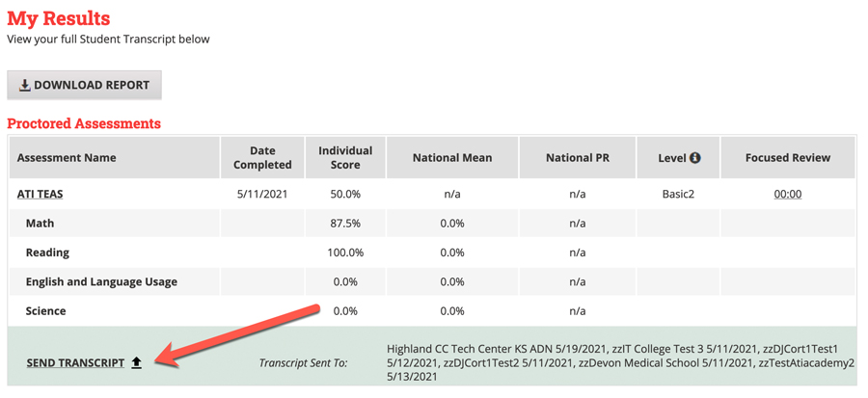Click the Focused Review column header
868x398 pixels.
point(787,158)
